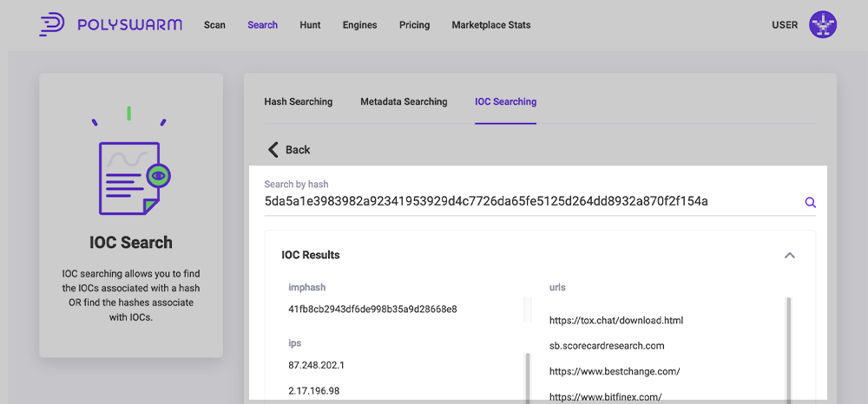
Task: Click URL https://tox.chat/download.html
Action: tap(616, 321)
